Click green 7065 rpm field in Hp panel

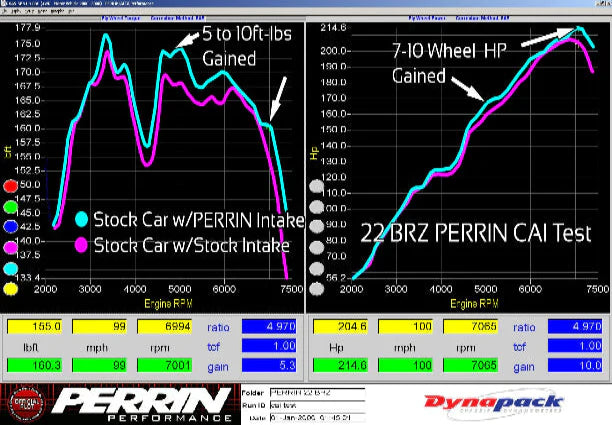[x=470, y=365]
